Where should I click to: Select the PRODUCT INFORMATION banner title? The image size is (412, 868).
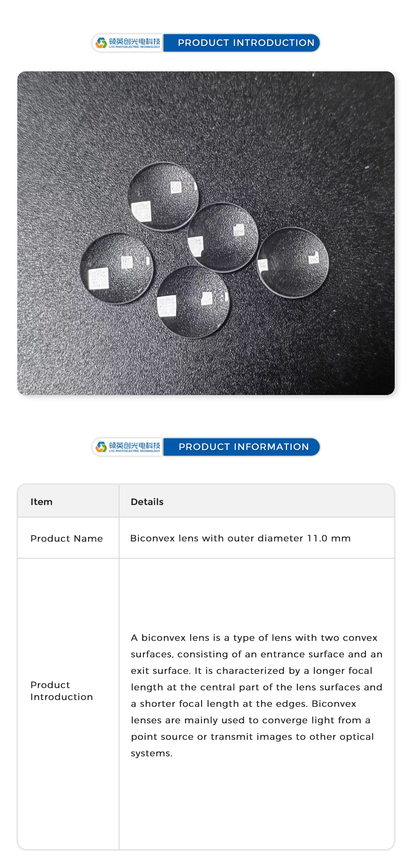point(243,447)
